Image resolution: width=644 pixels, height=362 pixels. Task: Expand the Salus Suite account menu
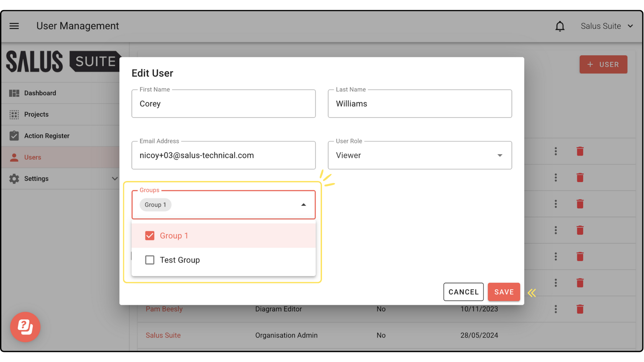pyautogui.click(x=607, y=26)
